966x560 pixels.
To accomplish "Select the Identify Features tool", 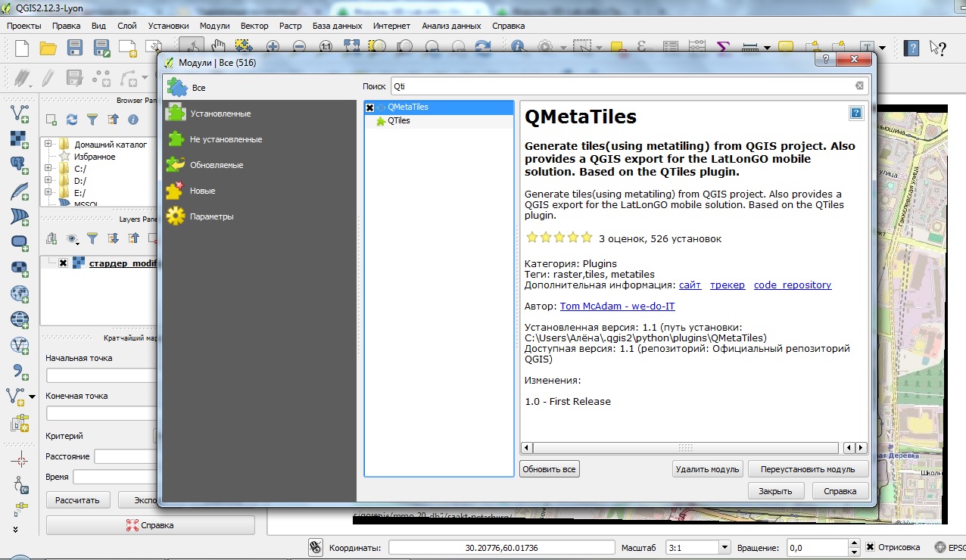I will 519,48.
